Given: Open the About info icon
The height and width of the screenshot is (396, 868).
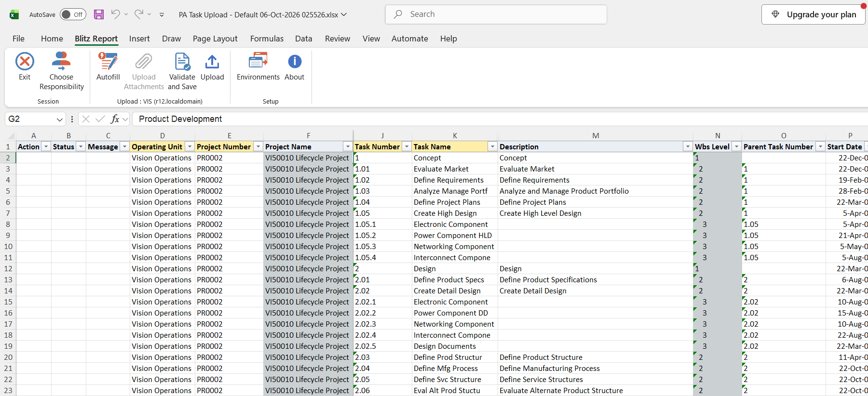Looking at the screenshot, I should click(295, 62).
